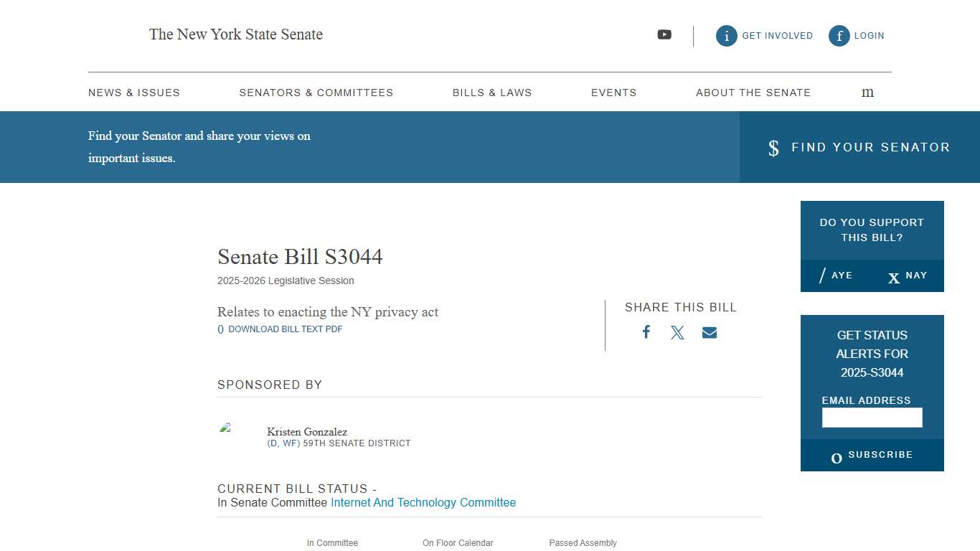Select the In Committee status step
980x551 pixels.
pyautogui.click(x=332, y=543)
